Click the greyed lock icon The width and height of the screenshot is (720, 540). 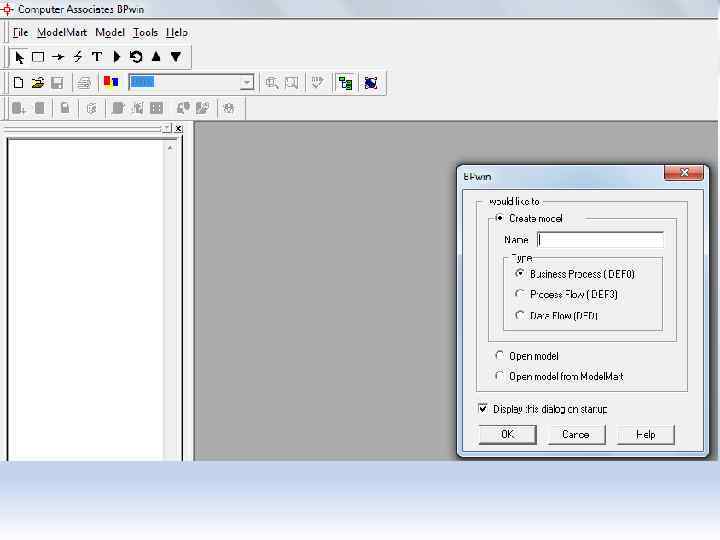pyautogui.click(x=65, y=108)
